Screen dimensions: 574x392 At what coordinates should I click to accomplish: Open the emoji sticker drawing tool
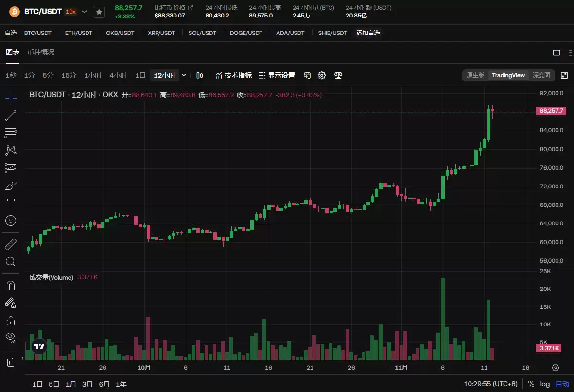coord(11,221)
